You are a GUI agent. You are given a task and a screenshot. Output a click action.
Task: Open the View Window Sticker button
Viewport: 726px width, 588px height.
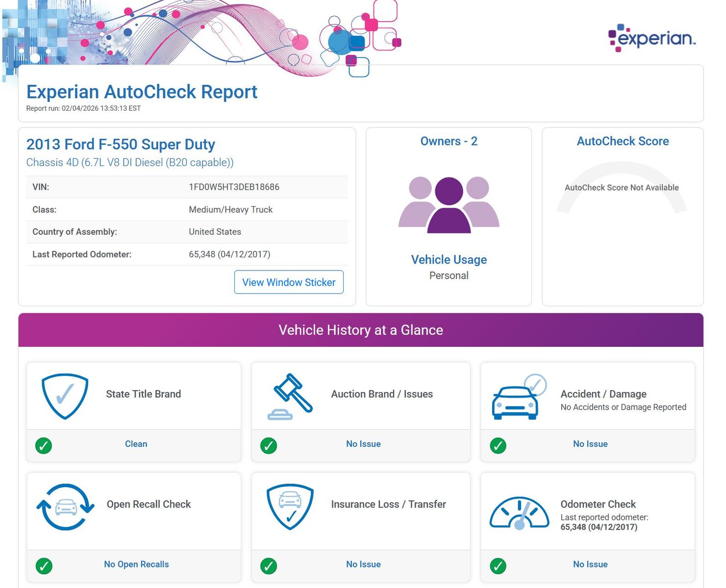point(289,282)
